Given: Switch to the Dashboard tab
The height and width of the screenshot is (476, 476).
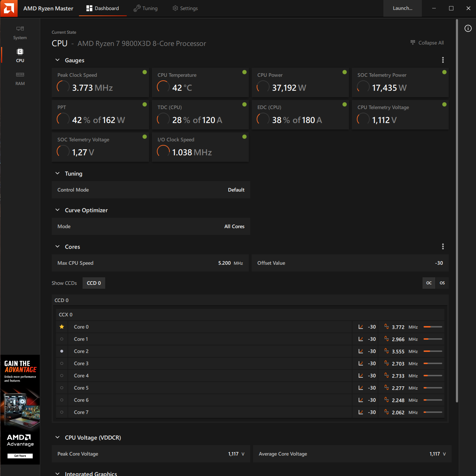Looking at the screenshot, I should (103, 8).
